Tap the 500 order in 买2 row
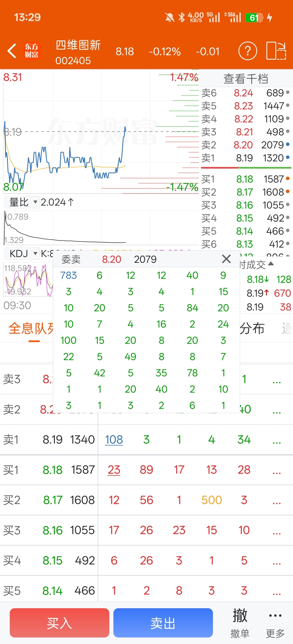 pyautogui.click(x=212, y=500)
